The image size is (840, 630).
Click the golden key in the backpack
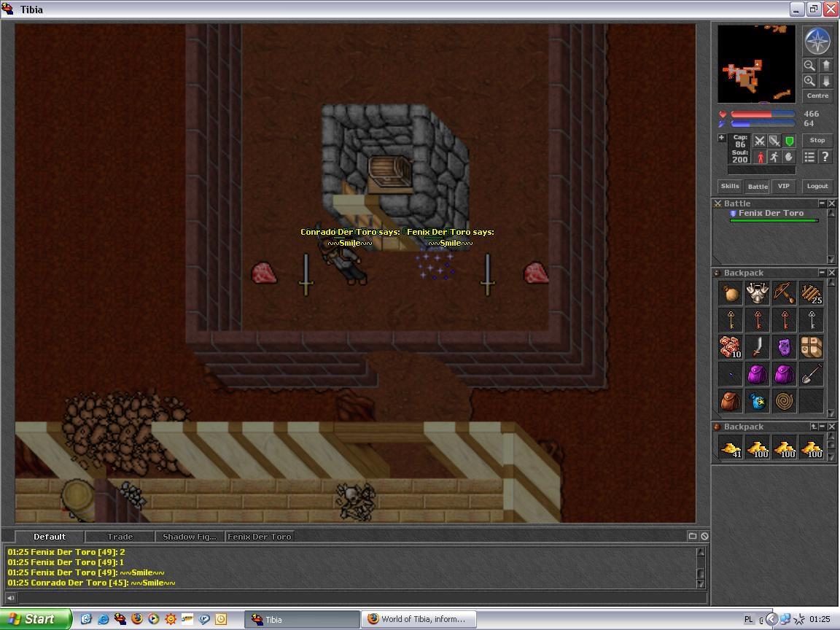(731, 320)
